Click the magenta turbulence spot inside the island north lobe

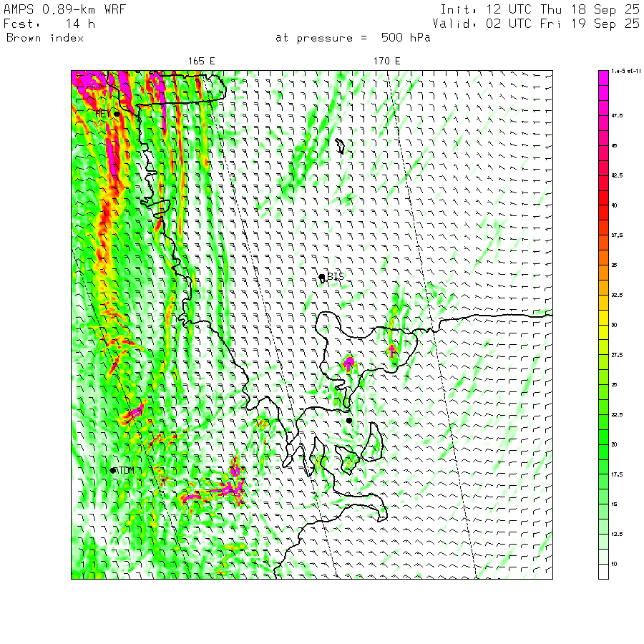pos(349,363)
